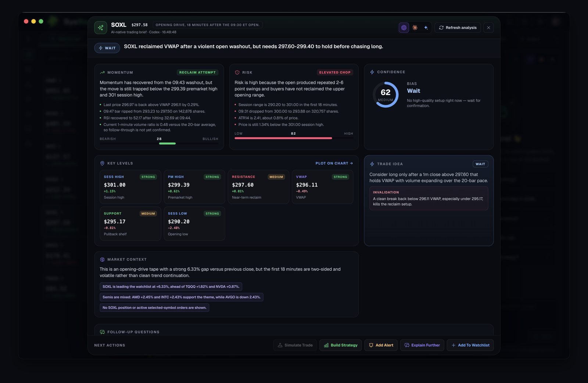Click the Invalidation box in Trade Idea
588x383 pixels.
(x=429, y=198)
